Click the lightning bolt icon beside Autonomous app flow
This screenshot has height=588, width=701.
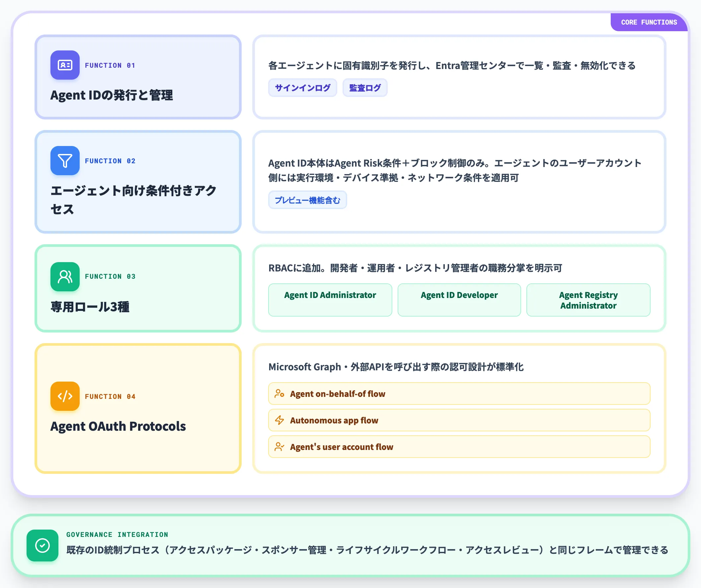279,420
